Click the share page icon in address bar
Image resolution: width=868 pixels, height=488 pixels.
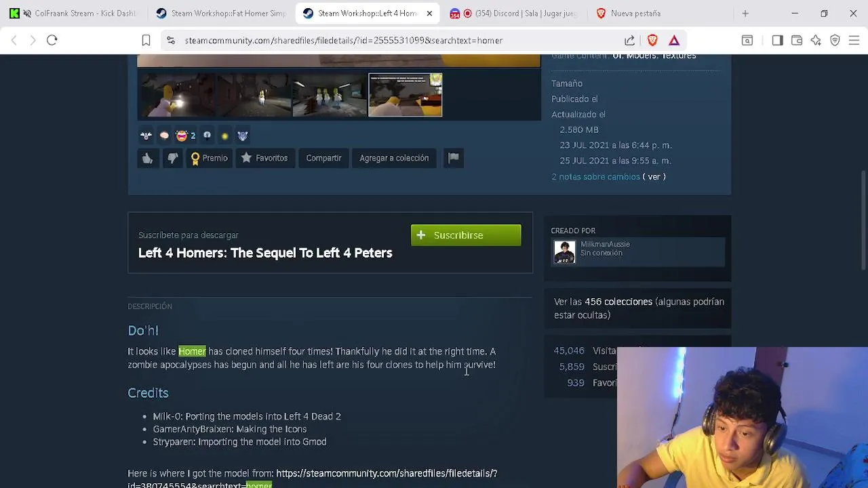pos(630,41)
